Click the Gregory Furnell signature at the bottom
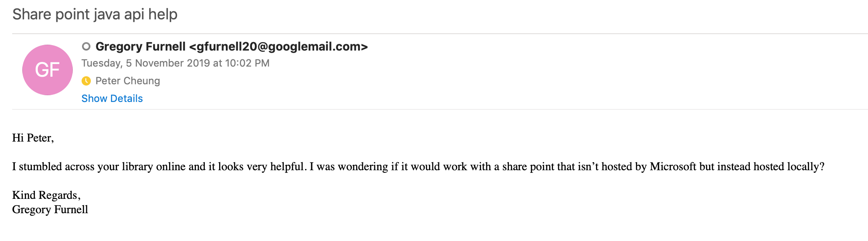This screenshot has height=241, width=868. tap(50, 209)
